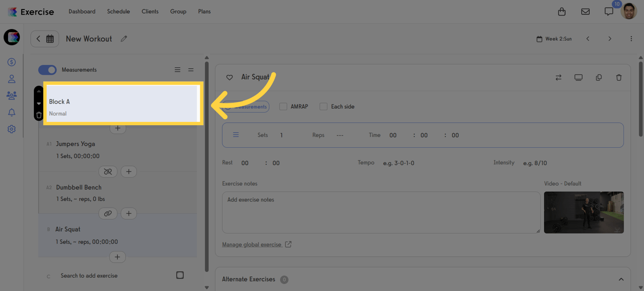
Task: Click the down arrow on the Block A strip
Action: [x=39, y=104]
